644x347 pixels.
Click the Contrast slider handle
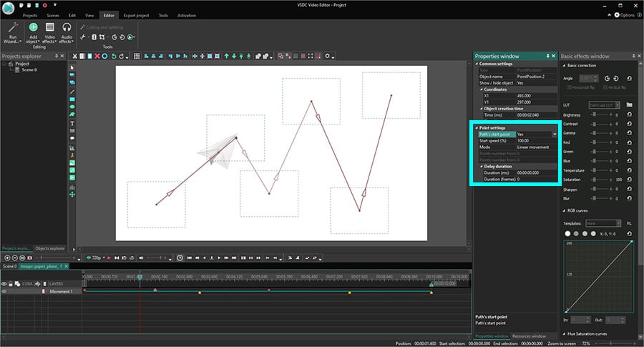(x=594, y=124)
